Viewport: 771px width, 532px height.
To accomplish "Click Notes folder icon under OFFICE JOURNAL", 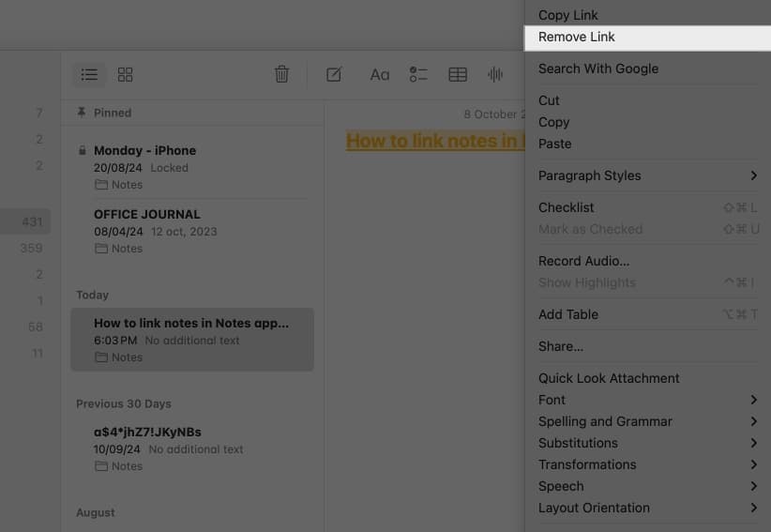I will point(101,249).
